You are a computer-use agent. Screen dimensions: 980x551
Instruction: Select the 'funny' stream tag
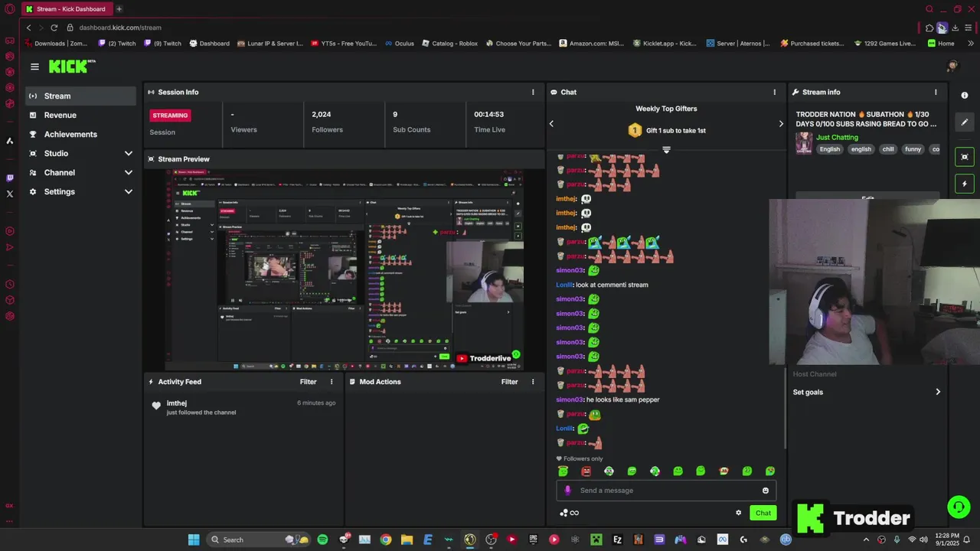coord(913,149)
